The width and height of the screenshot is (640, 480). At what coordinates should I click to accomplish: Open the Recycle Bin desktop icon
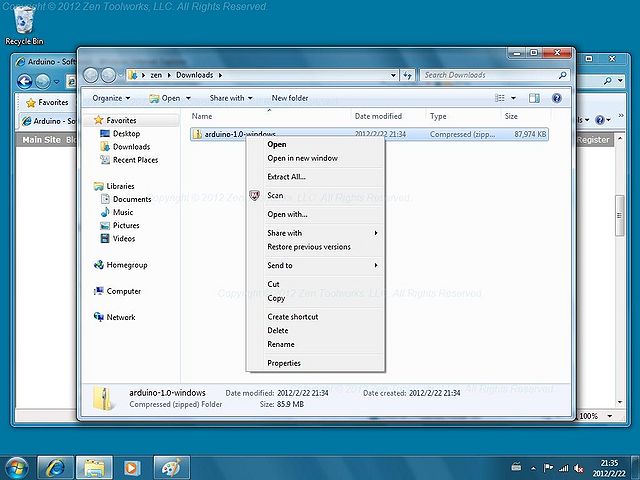point(24,25)
